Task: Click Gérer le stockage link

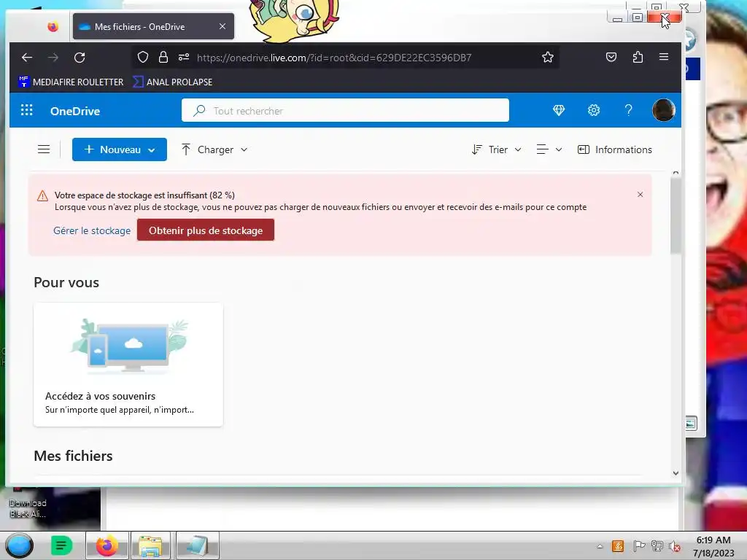Action: click(x=92, y=230)
